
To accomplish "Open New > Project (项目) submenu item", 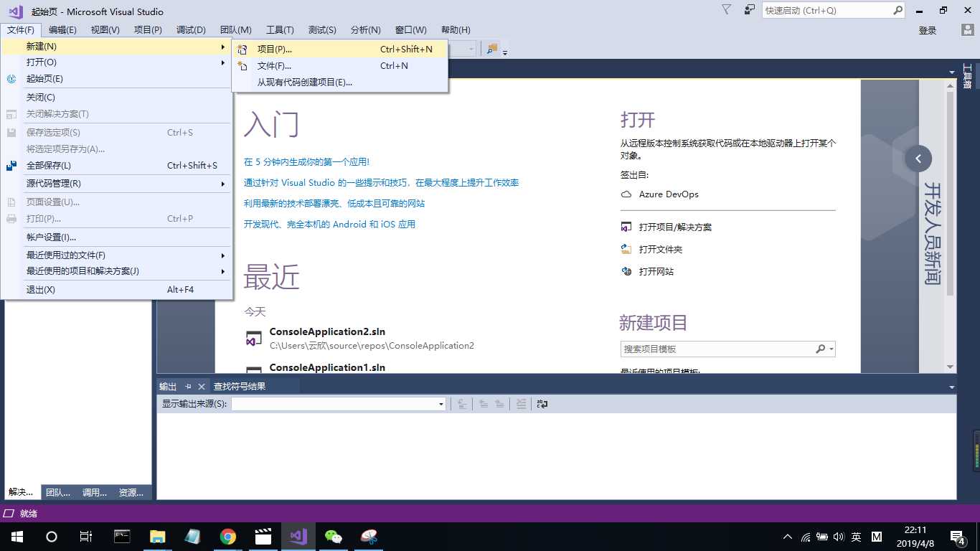I will 340,49.
